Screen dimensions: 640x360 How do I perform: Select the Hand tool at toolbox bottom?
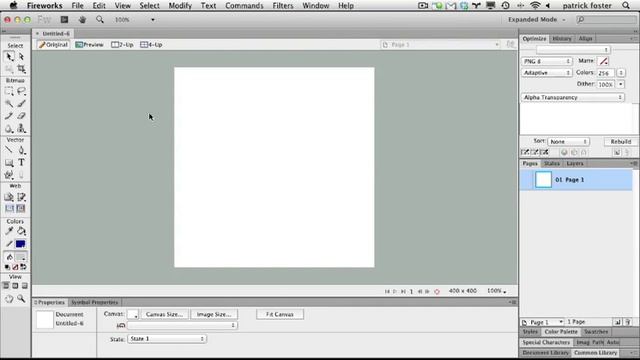pyautogui.click(x=9, y=299)
